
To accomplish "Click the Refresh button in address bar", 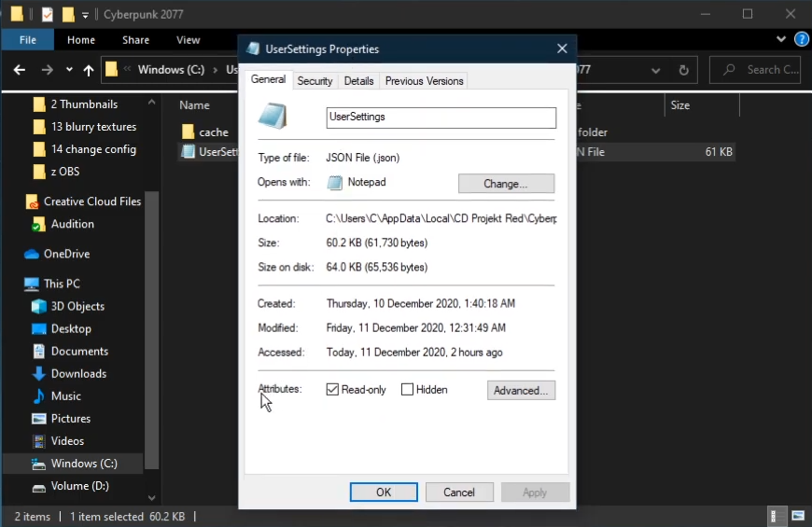I will tap(684, 70).
